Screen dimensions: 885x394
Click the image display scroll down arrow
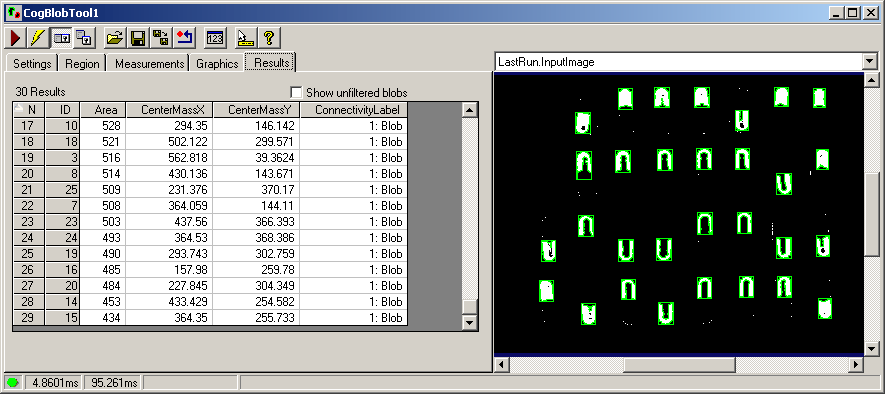871,349
